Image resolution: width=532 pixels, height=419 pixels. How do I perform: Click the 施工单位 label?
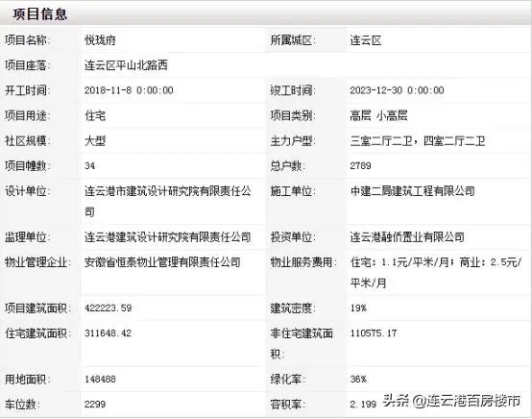[293, 191]
